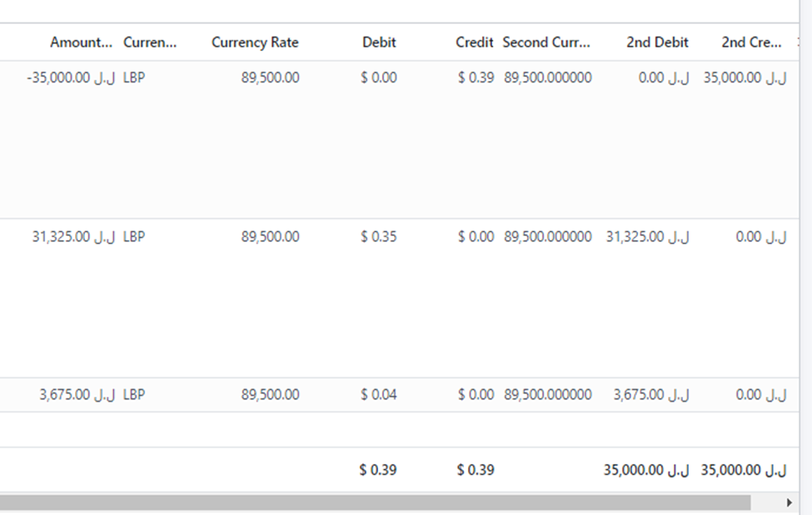
Task: Click the total debit $ 0.39 in footer
Action: click(378, 470)
